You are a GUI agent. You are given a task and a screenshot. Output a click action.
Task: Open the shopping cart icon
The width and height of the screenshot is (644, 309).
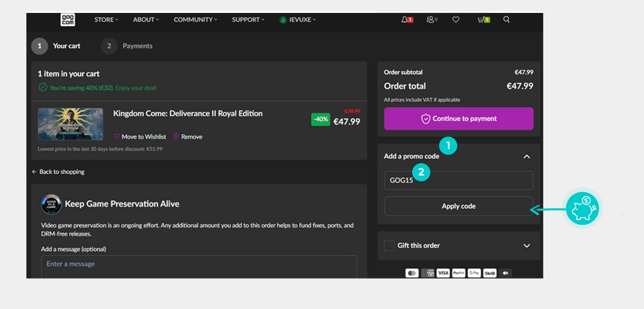pyautogui.click(x=484, y=19)
